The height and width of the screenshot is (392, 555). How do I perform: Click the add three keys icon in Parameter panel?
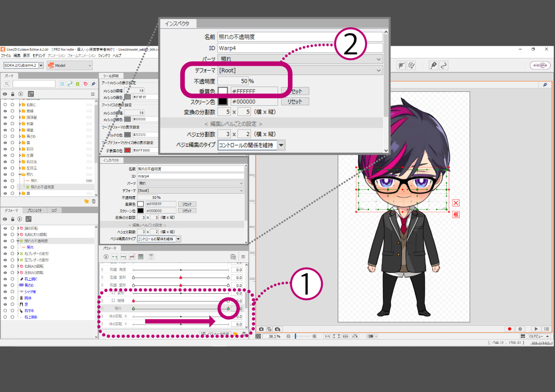(123, 257)
